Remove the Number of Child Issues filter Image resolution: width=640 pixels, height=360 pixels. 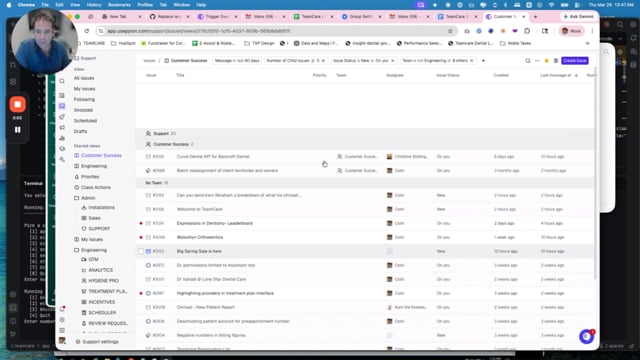pyautogui.click(x=323, y=60)
